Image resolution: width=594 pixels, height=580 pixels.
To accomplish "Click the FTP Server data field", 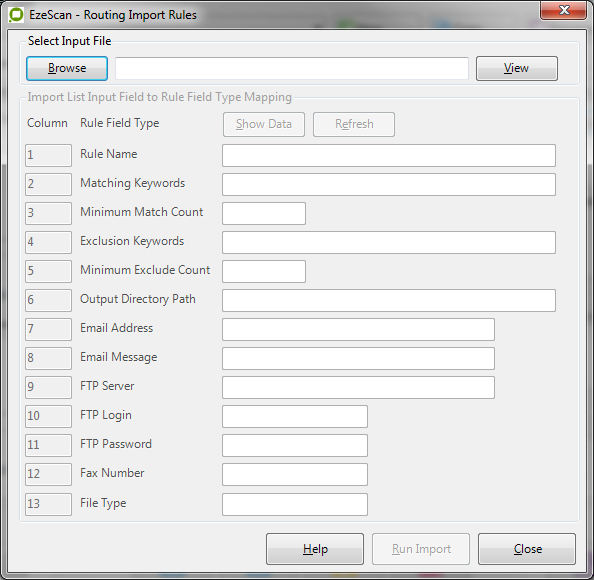I will 358,388.
